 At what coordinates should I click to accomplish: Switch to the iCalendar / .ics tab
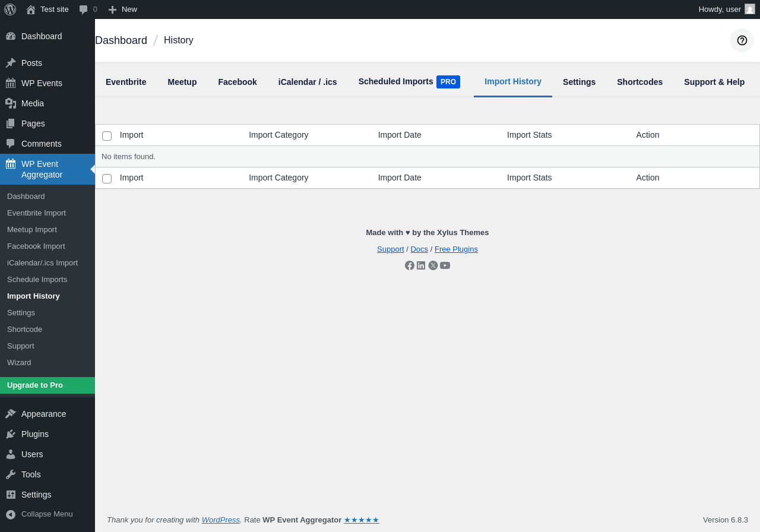(308, 82)
